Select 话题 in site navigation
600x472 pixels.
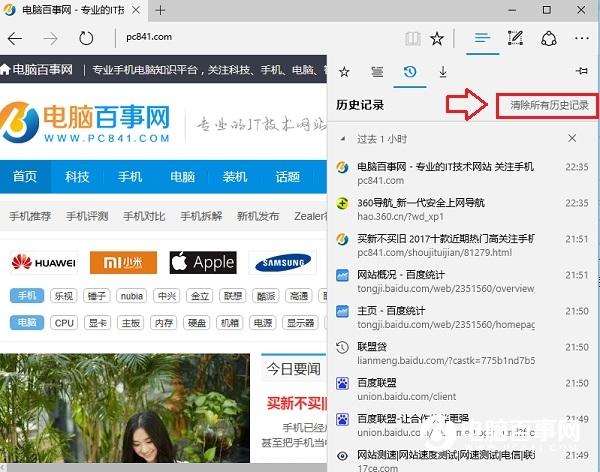[x=287, y=176]
